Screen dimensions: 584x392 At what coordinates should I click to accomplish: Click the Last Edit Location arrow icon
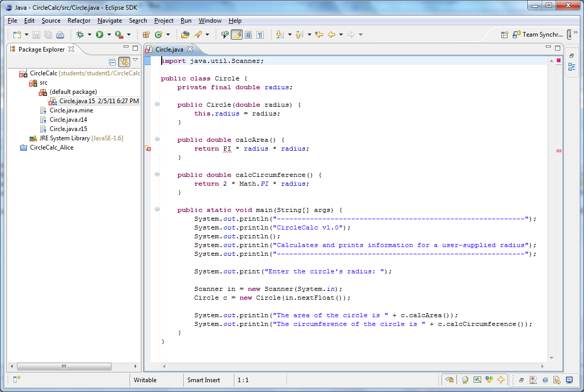click(x=319, y=35)
